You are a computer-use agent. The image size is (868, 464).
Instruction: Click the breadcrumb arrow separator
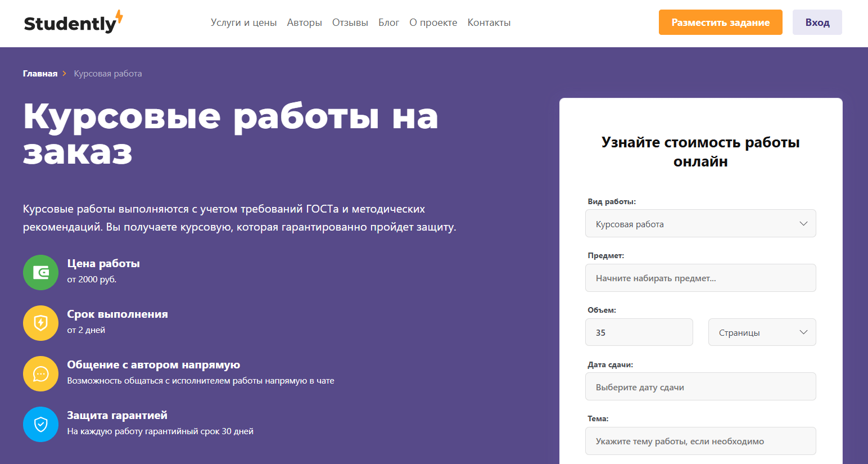tap(65, 74)
